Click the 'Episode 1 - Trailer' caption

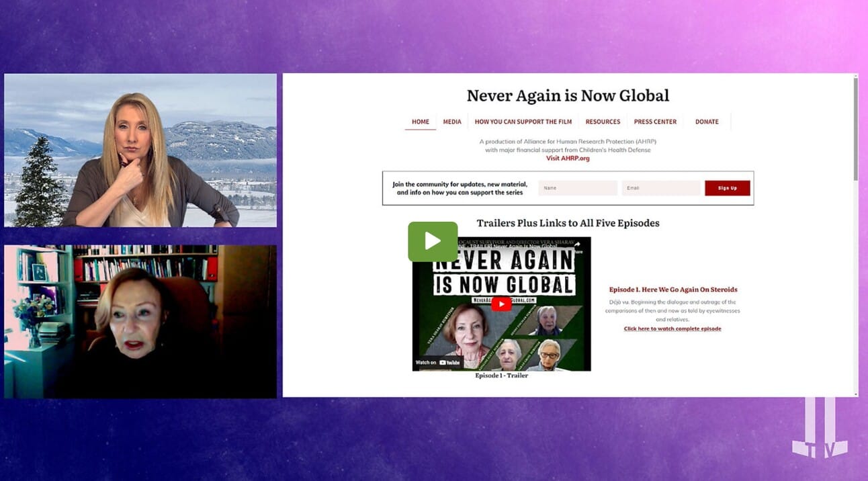tap(501, 376)
